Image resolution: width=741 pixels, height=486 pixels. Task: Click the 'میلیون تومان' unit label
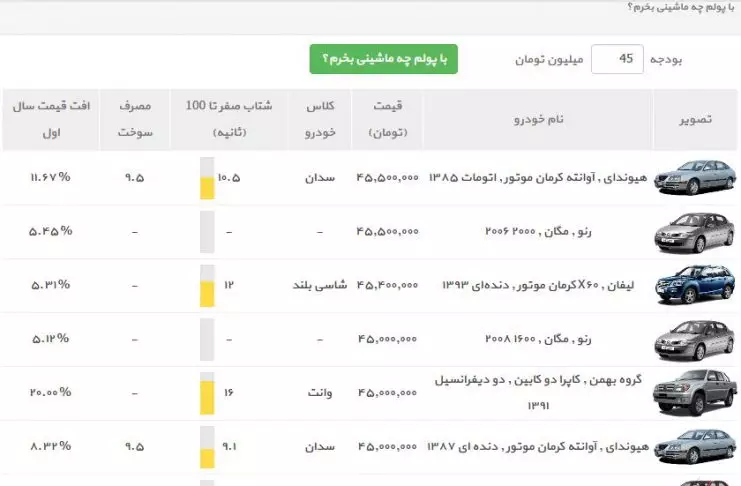coord(549,60)
